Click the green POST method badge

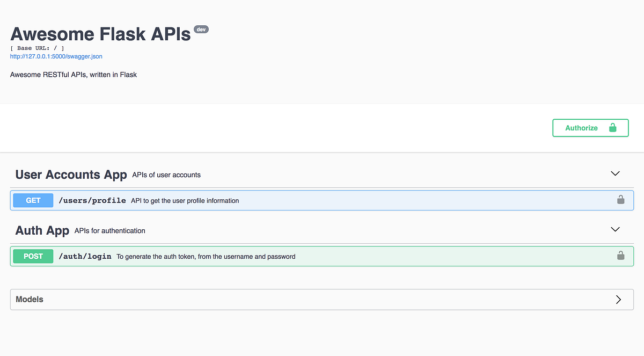[33, 256]
